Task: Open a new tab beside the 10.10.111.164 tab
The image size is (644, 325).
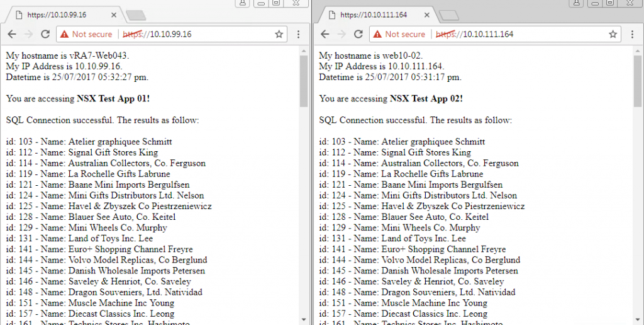Action: (449, 16)
